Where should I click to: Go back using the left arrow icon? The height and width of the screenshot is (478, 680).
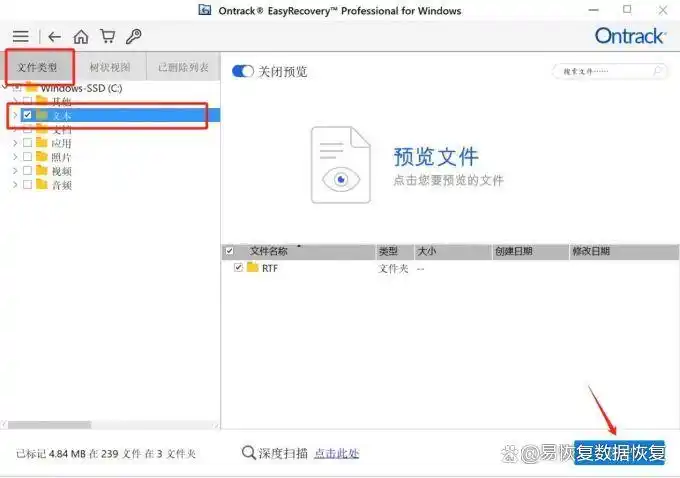(54, 37)
